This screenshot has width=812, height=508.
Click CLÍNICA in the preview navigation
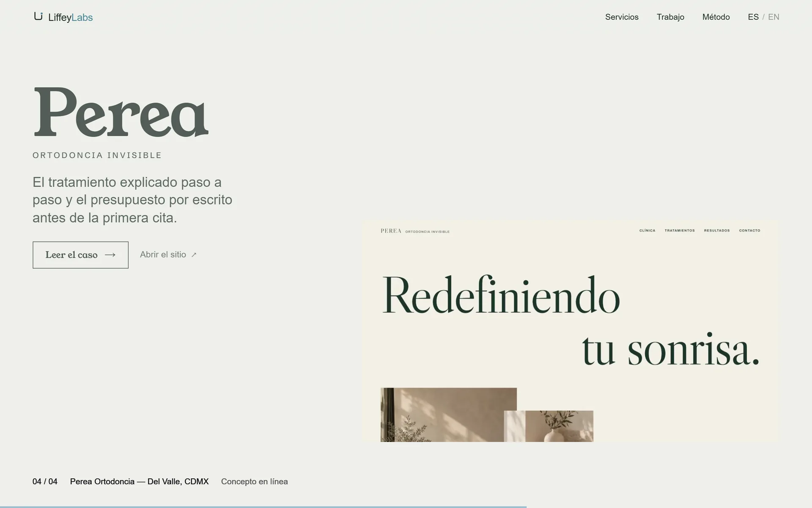[647, 231]
